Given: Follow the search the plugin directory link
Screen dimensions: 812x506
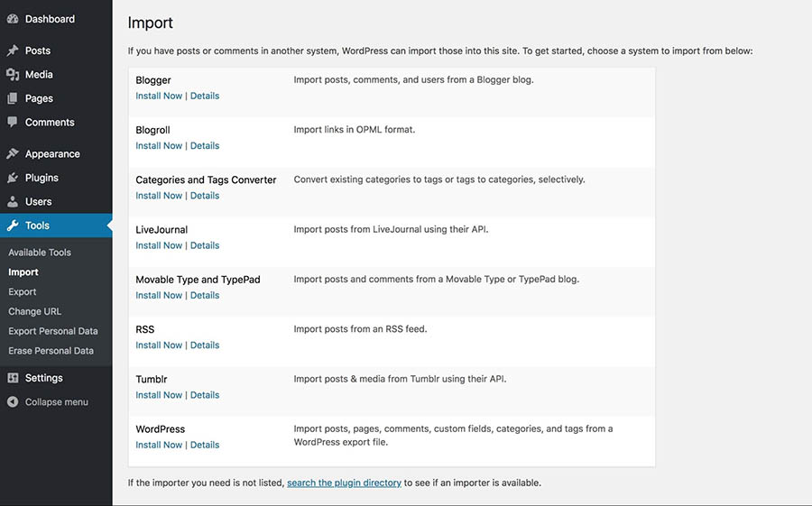Looking at the screenshot, I should coord(344,483).
